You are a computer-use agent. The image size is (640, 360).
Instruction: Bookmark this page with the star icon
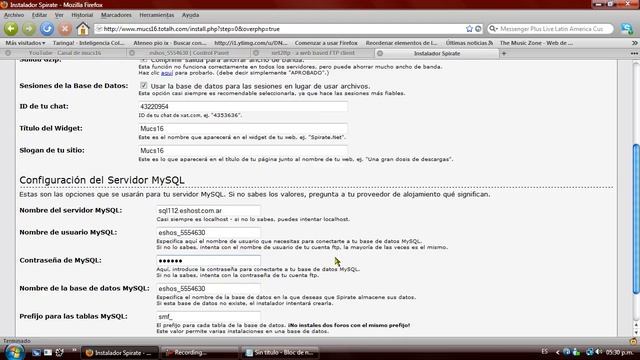469,29
